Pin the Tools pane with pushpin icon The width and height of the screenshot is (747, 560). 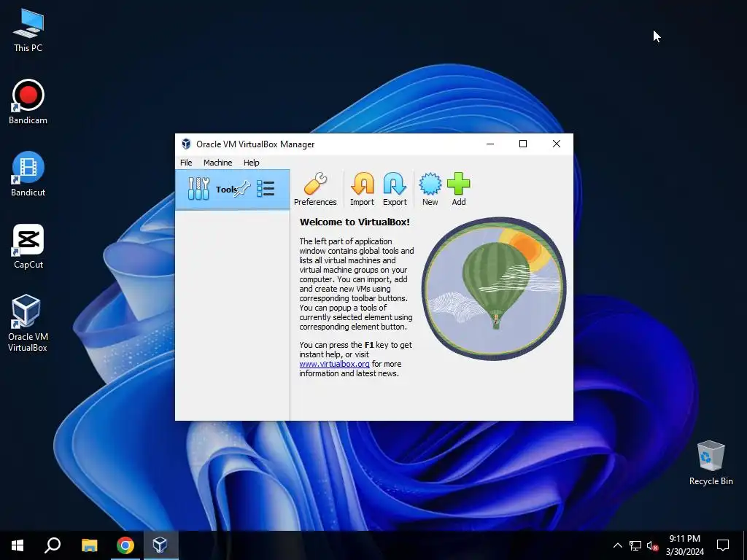[242, 189]
